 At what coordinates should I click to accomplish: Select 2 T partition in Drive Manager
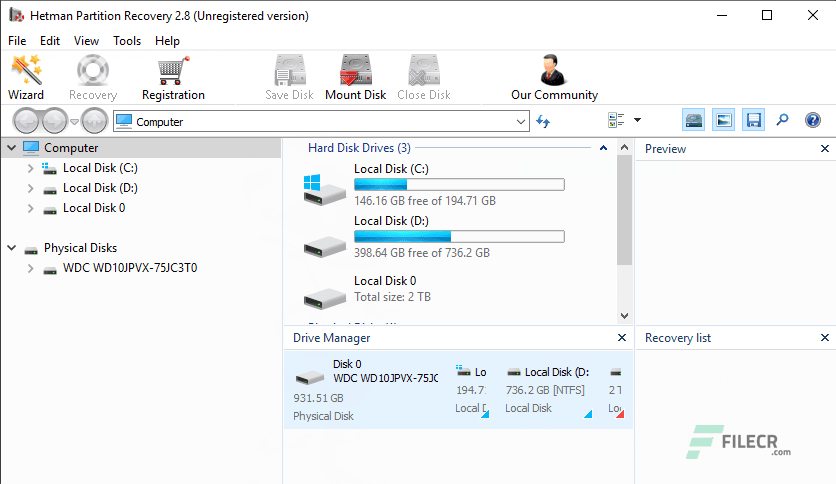pos(616,390)
